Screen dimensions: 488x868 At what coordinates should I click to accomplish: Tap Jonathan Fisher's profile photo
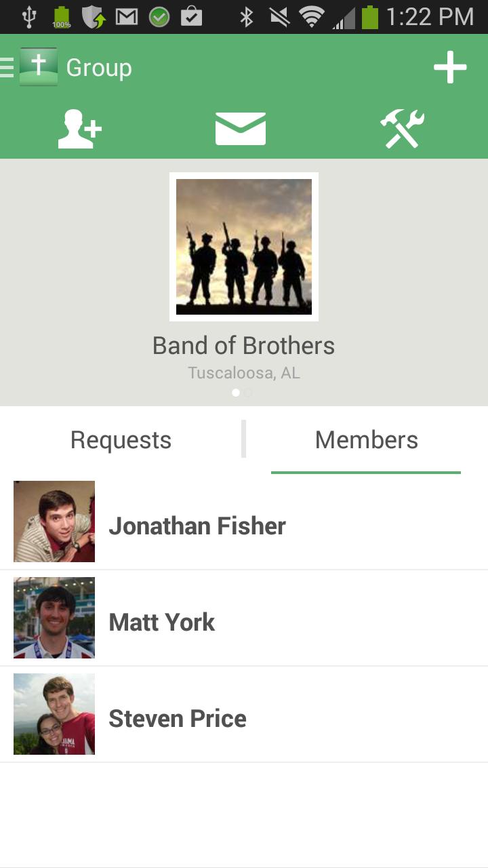(x=54, y=521)
